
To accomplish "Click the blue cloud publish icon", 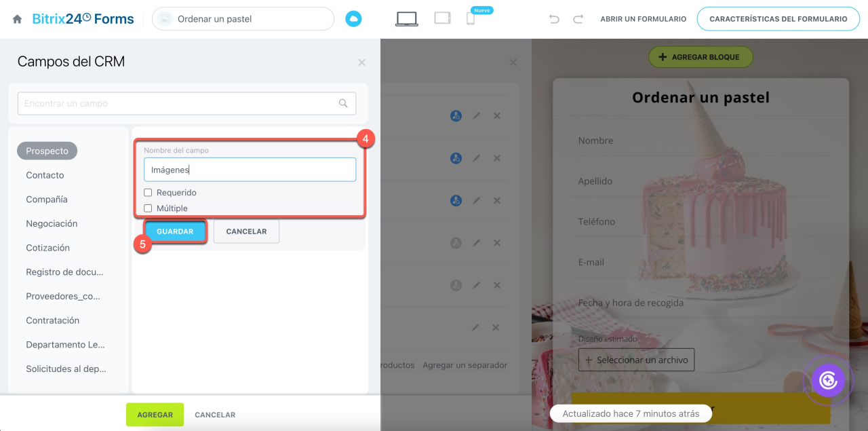I will tap(353, 19).
